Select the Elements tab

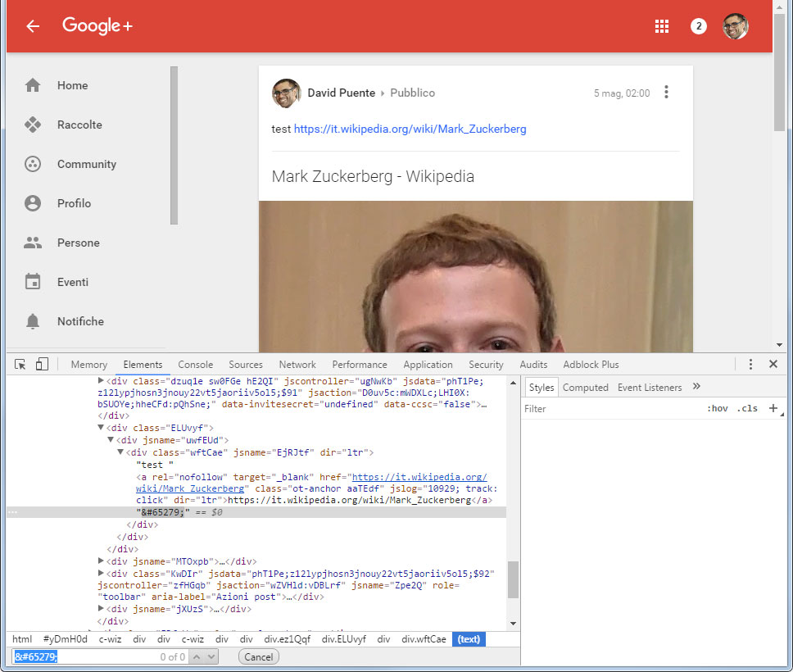(143, 365)
